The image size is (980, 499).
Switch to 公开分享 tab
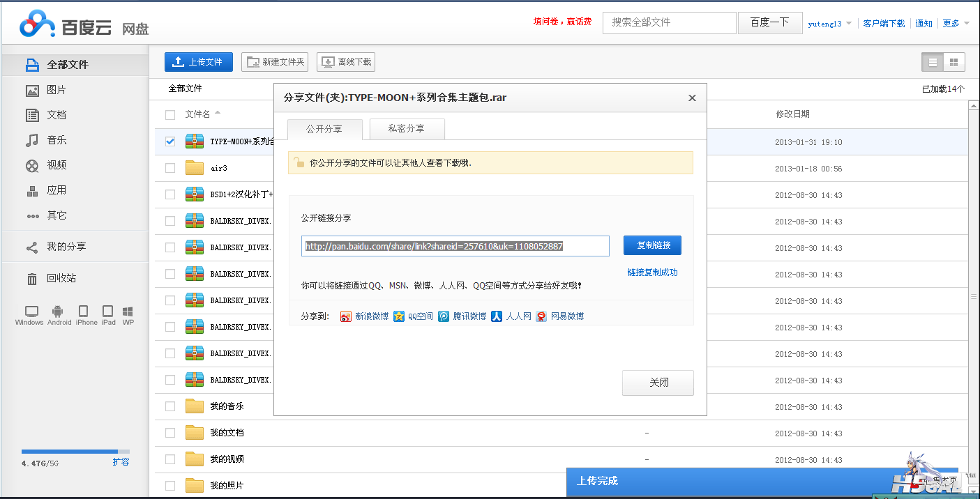[x=324, y=129]
